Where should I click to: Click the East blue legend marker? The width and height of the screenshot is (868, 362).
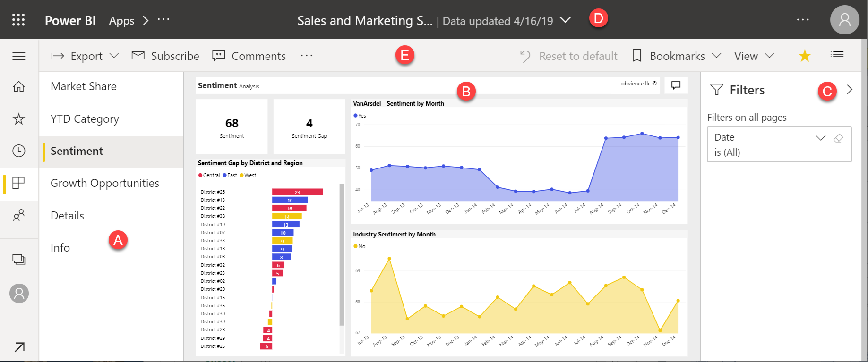(224, 175)
